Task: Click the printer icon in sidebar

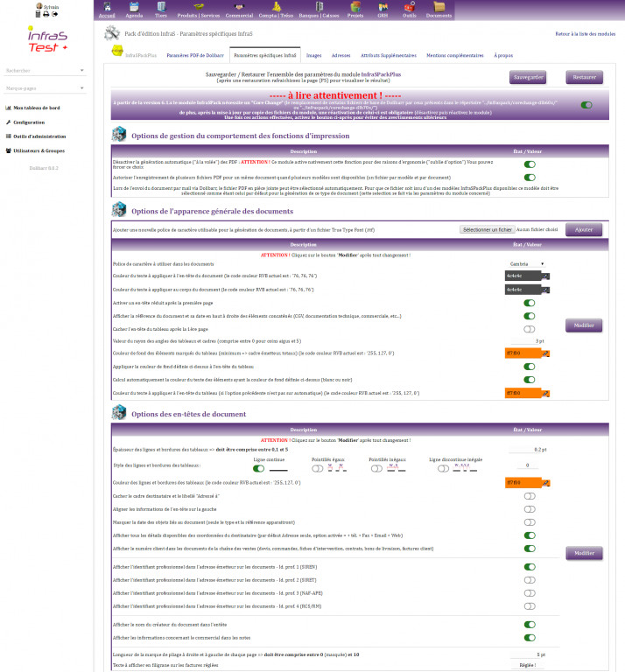Action: pos(46,14)
